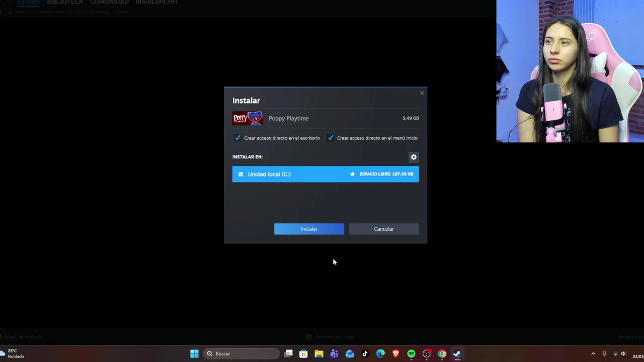Click the 'INSTALAR EN:' label
Screen dimensions: 644x362
pos(248,157)
